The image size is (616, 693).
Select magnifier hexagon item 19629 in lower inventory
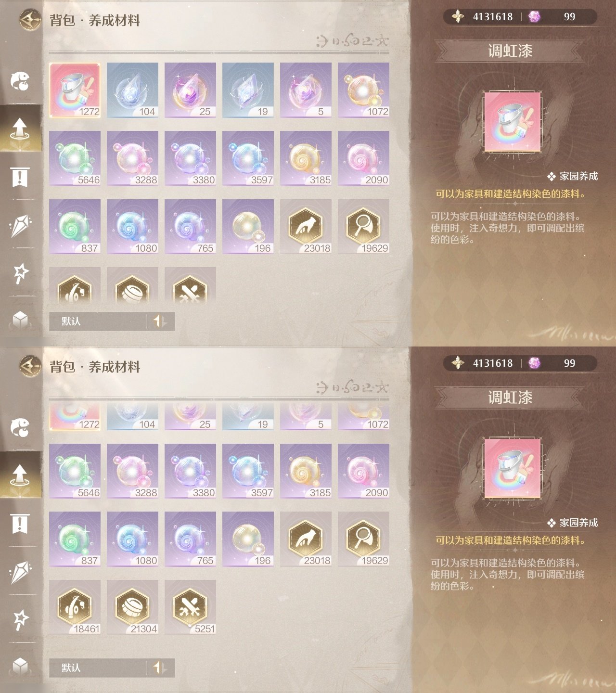tap(363, 539)
